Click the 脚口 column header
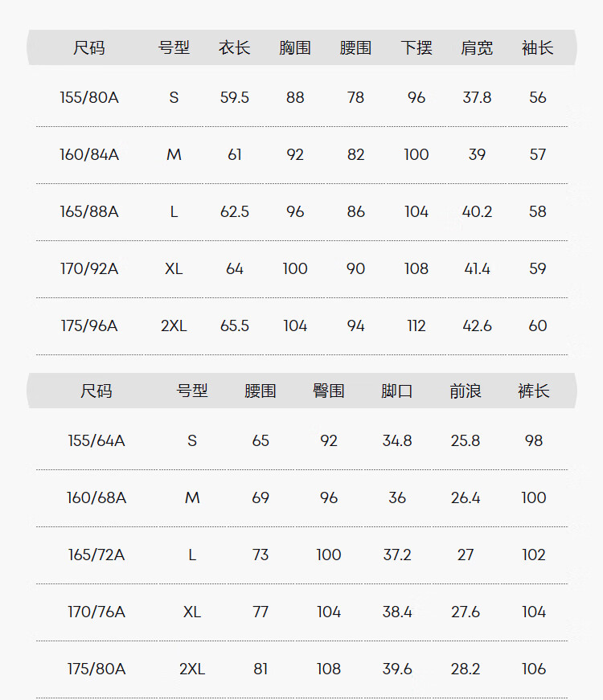The height and width of the screenshot is (700, 603). point(397,391)
